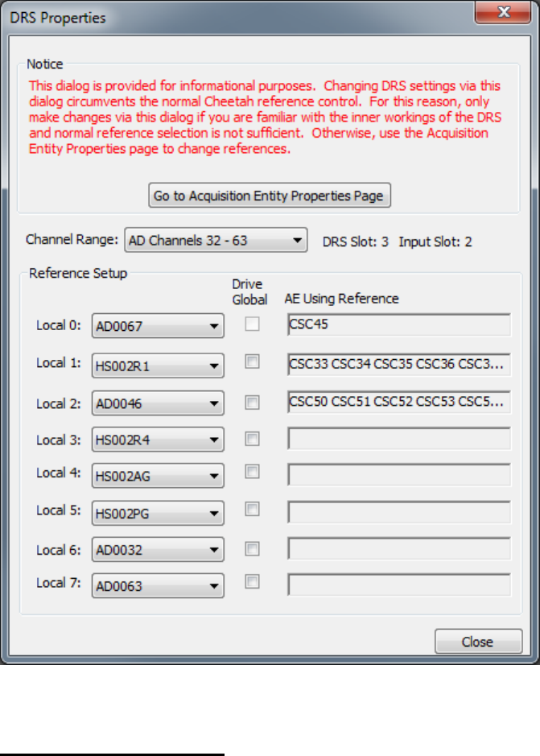Open Local 3 reference dropdown HS002R4
Viewport: 540px width, 756px height.
[x=158, y=440]
